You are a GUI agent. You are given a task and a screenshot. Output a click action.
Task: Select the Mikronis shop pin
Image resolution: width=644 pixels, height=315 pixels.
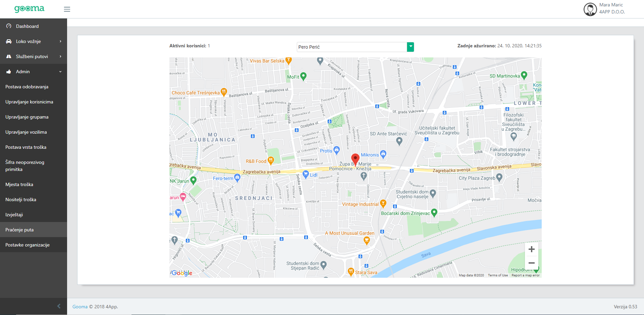(x=383, y=154)
